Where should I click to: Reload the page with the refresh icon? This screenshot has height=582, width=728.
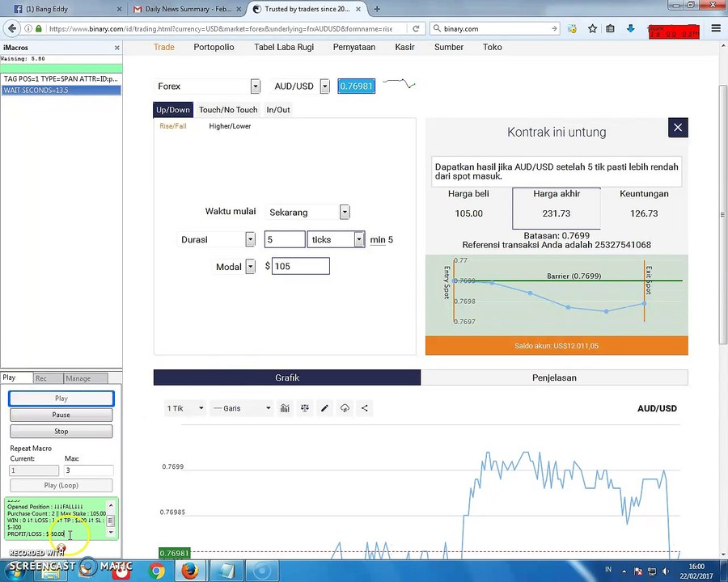416,29
